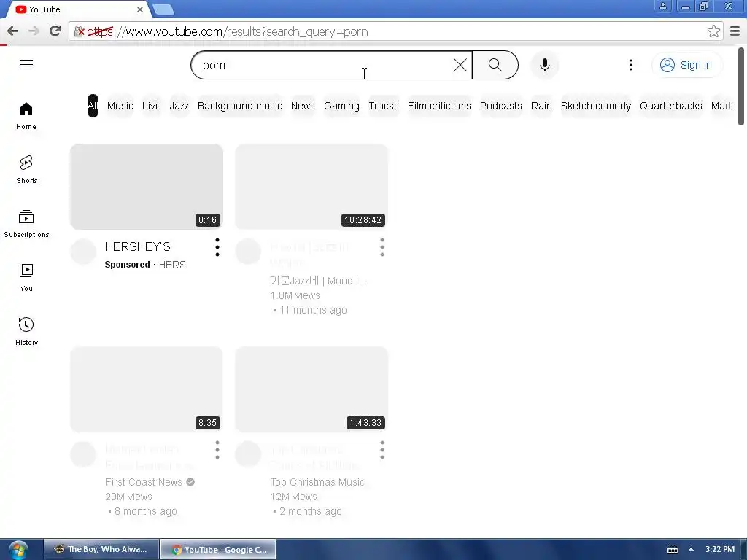Open YouTube settings three-dot menu
This screenshot has width=747, height=560.
[x=631, y=65]
